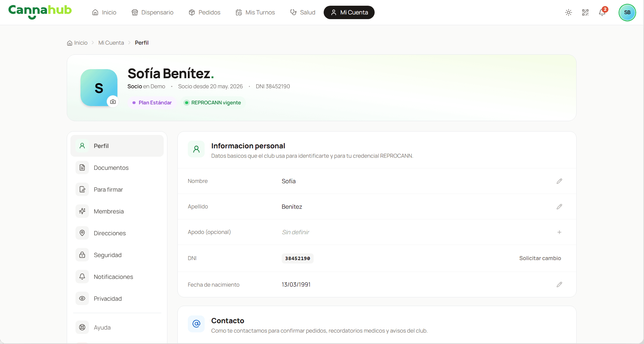Open Pedidos in top navigation
The height and width of the screenshot is (344, 644).
(205, 12)
